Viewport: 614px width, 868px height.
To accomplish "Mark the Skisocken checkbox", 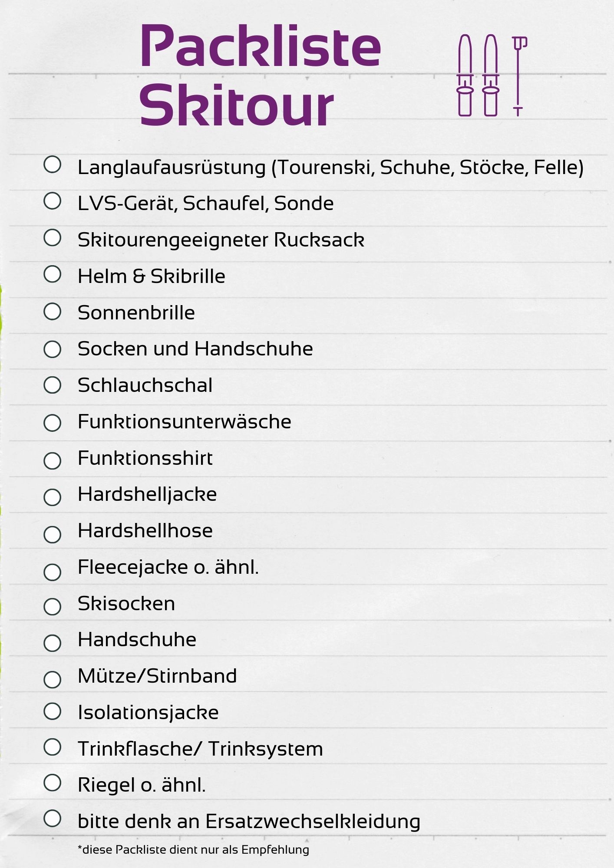I will point(53,606).
